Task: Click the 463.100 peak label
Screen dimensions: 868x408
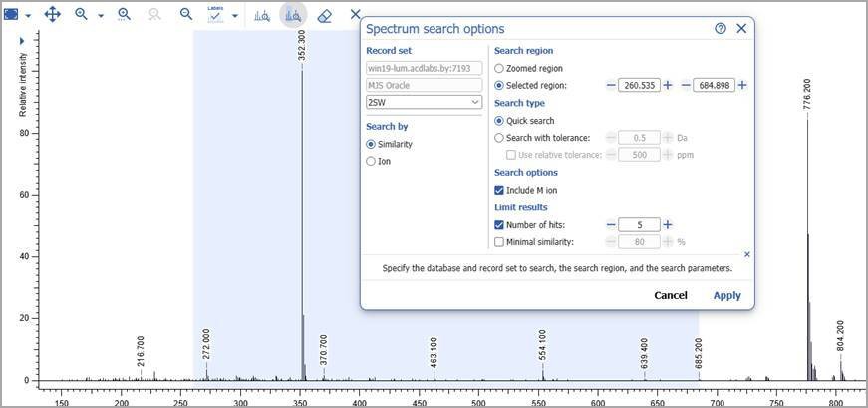Action: click(434, 352)
